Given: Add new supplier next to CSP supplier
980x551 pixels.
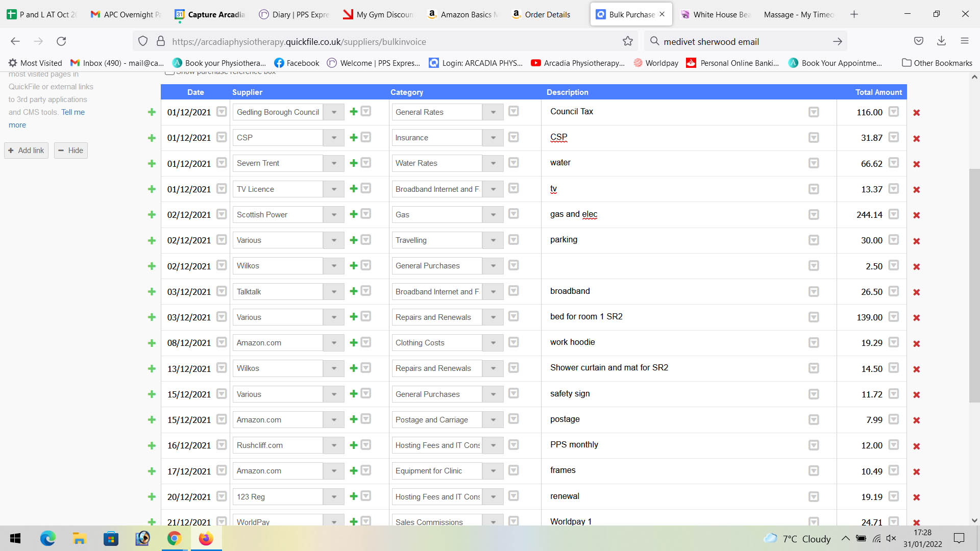Looking at the screenshot, I should point(353,137).
